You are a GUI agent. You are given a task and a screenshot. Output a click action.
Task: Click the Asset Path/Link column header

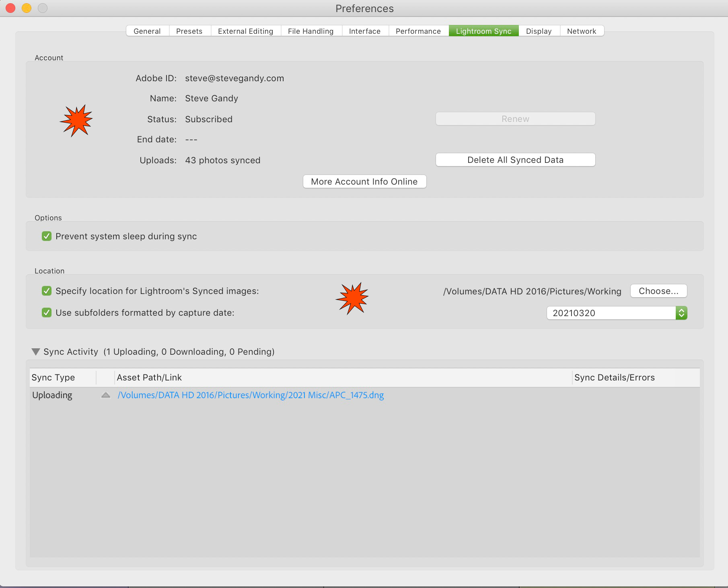tap(343, 377)
